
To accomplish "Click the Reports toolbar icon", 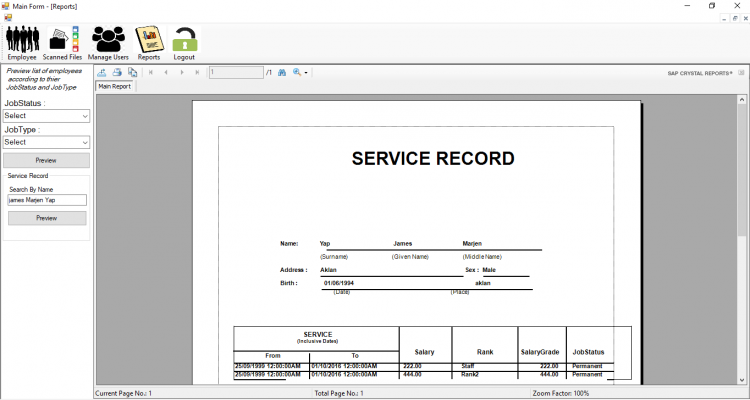I will [149, 40].
